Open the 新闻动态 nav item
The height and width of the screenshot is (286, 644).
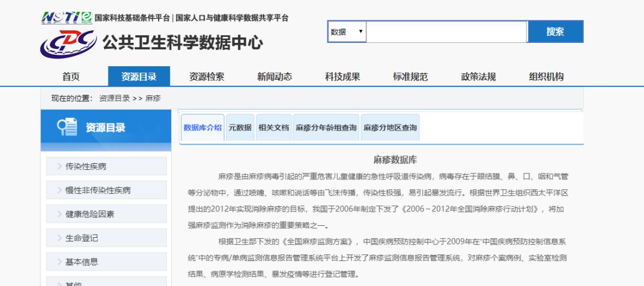(275, 77)
